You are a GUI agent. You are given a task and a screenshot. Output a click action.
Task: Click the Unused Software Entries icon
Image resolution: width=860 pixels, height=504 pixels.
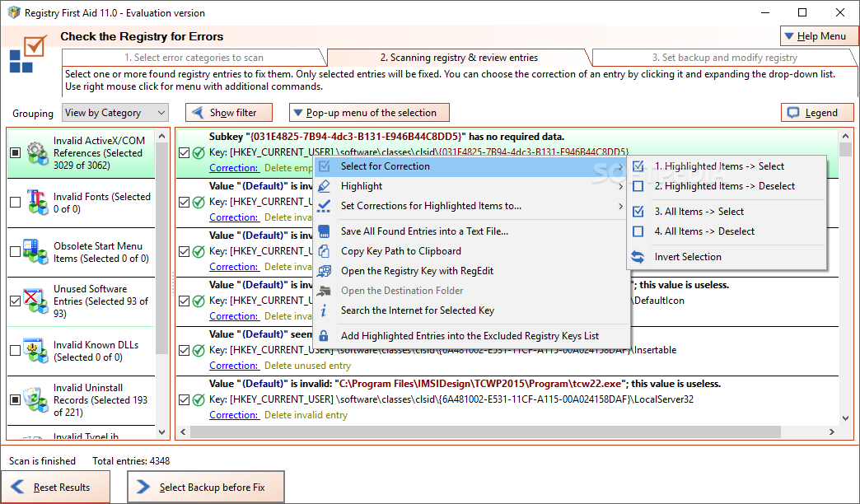(x=36, y=301)
